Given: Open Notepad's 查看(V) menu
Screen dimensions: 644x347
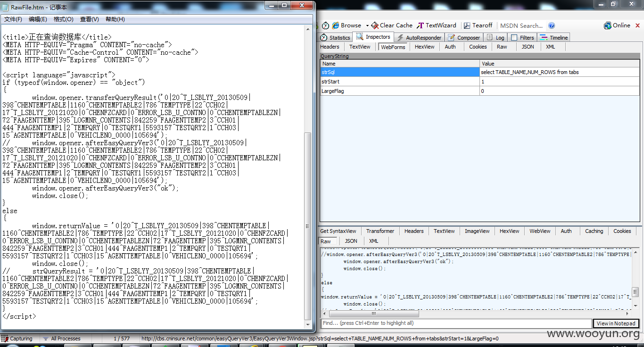Looking at the screenshot, I should [90, 19].
